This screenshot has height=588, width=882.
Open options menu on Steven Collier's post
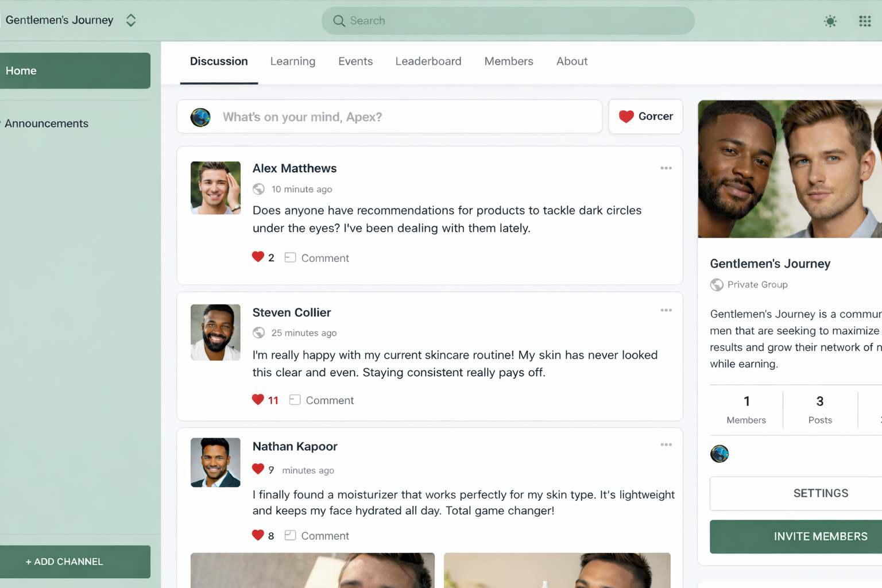(666, 310)
